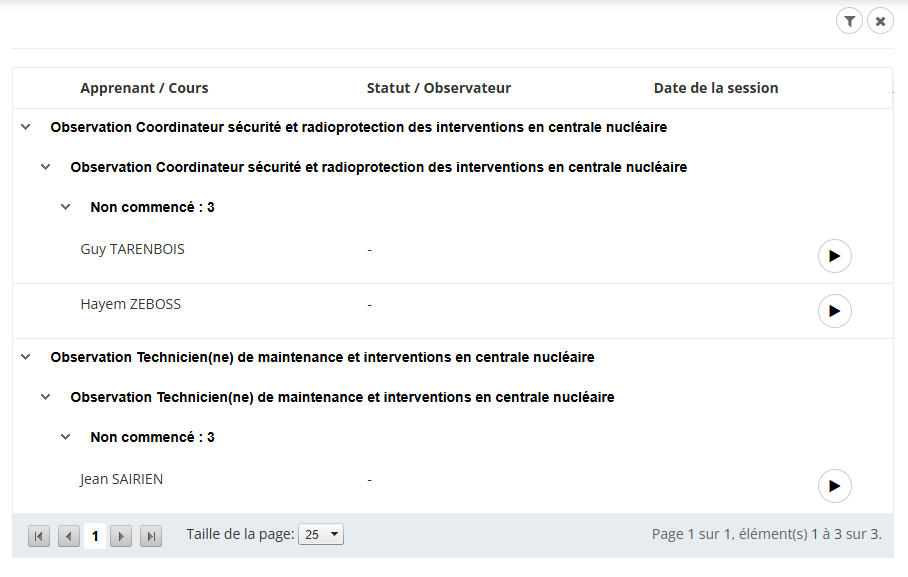This screenshot has height=577, width=908.
Task: Go to next page of results
Action: (121, 536)
